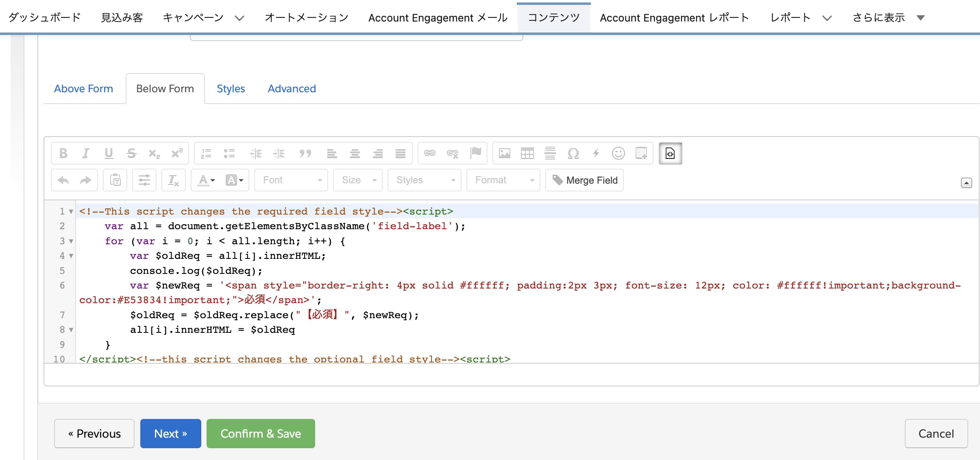This screenshot has width=980, height=460.
Task: Insert an emoticon smiley
Action: pyautogui.click(x=618, y=153)
